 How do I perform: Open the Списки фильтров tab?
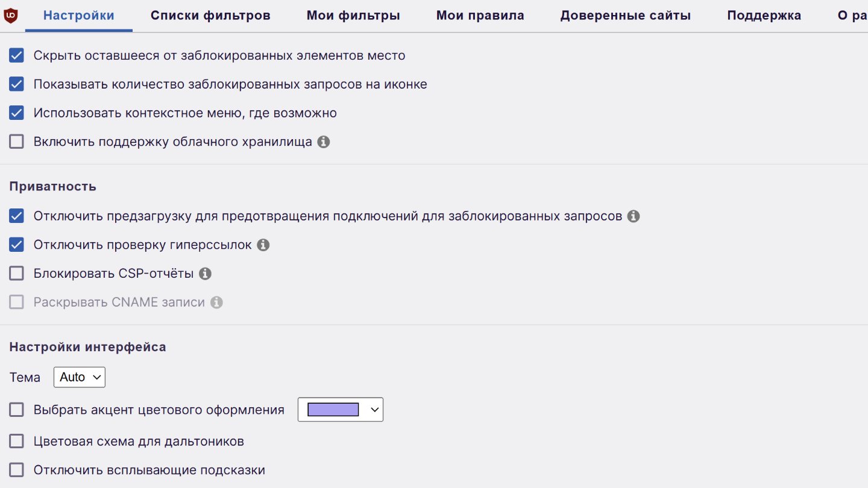pyautogui.click(x=210, y=16)
